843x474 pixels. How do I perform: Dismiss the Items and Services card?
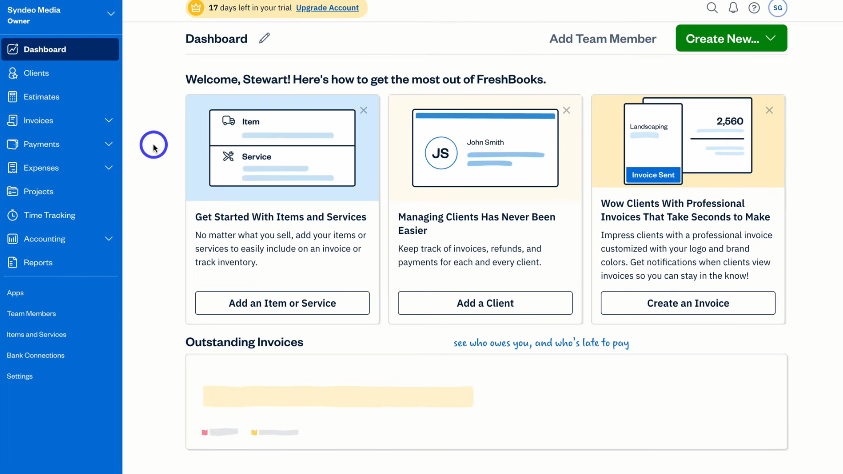pyautogui.click(x=363, y=110)
